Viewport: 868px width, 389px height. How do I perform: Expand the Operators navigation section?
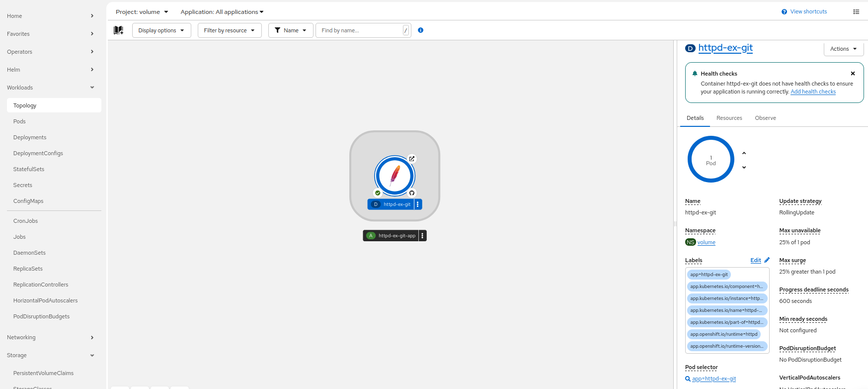(x=51, y=52)
